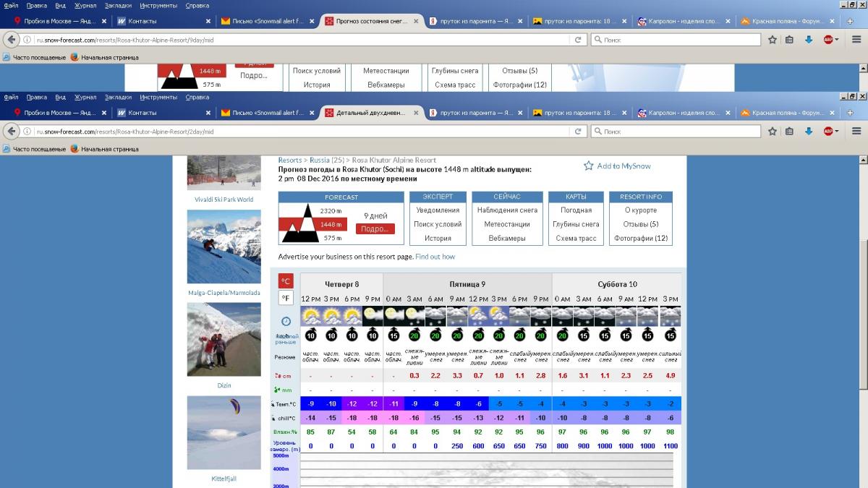Click the search magnifier in the front window's search box
Screen dimensions: 868x488
click(x=597, y=132)
